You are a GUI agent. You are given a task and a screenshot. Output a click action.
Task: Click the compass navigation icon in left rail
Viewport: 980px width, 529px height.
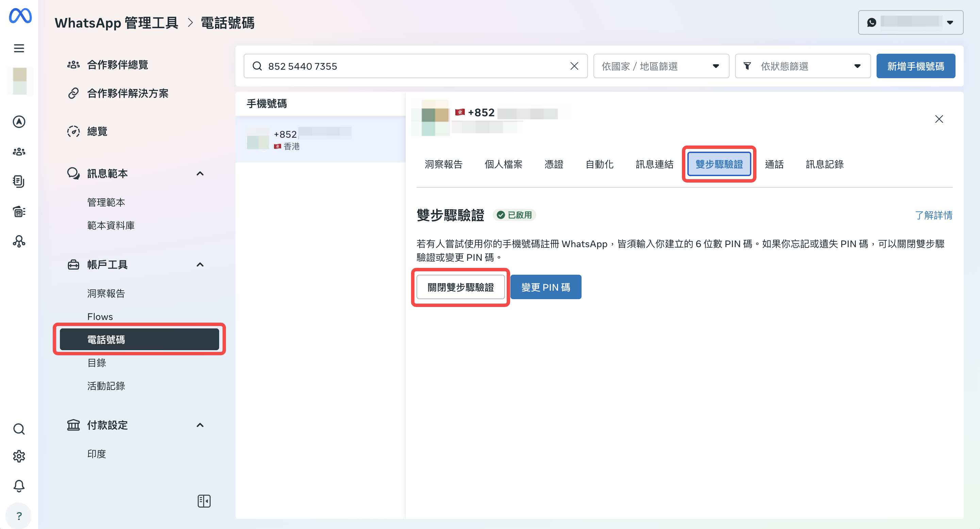tap(19, 122)
